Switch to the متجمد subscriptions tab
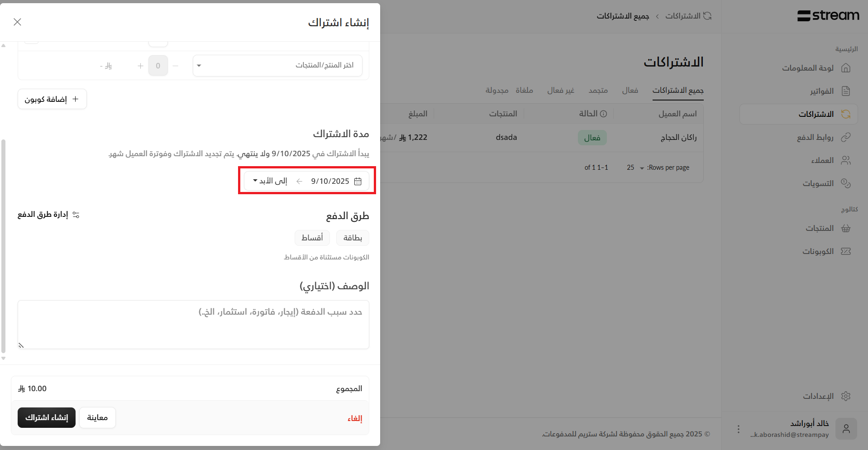 click(598, 91)
